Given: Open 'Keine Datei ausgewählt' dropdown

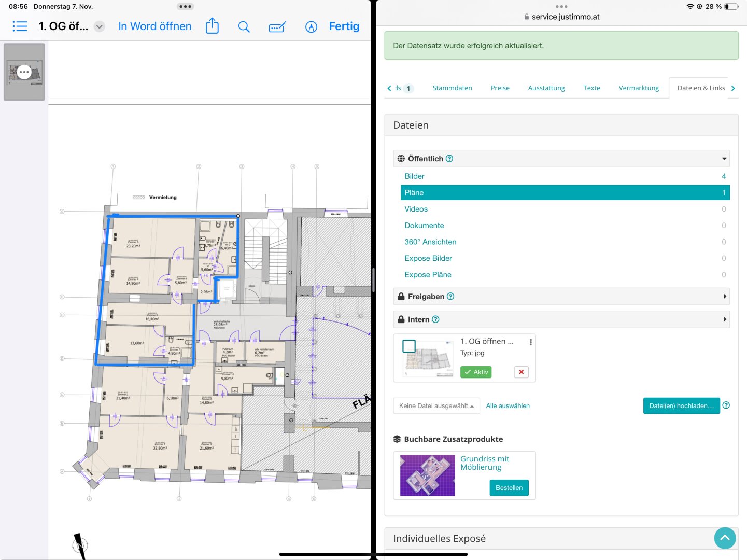Looking at the screenshot, I should tap(436, 406).
